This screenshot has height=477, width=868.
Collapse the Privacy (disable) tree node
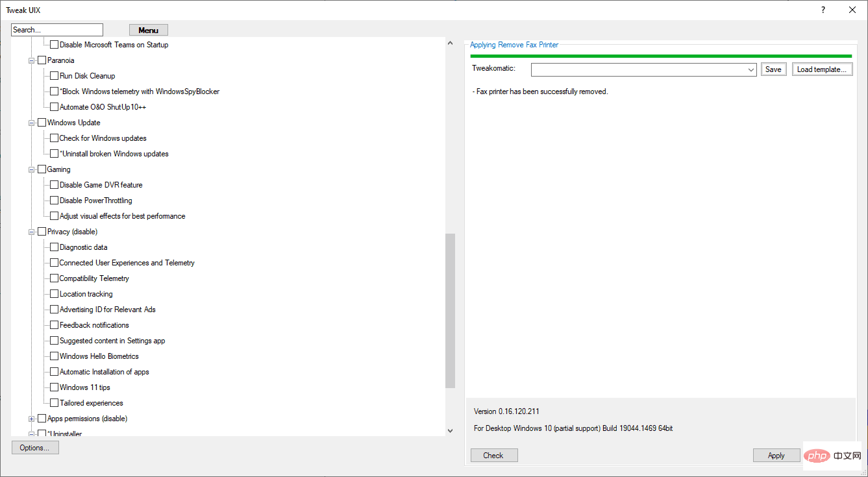tap(31, 232)
